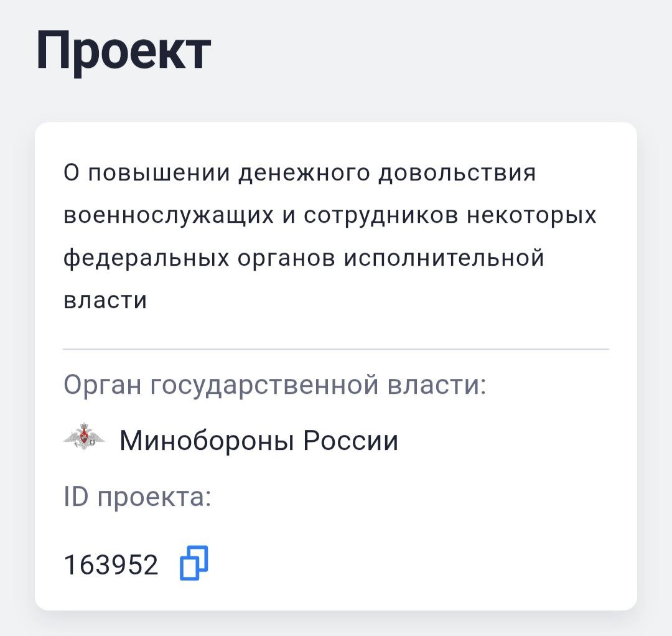
Task: Click the divider line below the title
Action: tap(336, 350)
